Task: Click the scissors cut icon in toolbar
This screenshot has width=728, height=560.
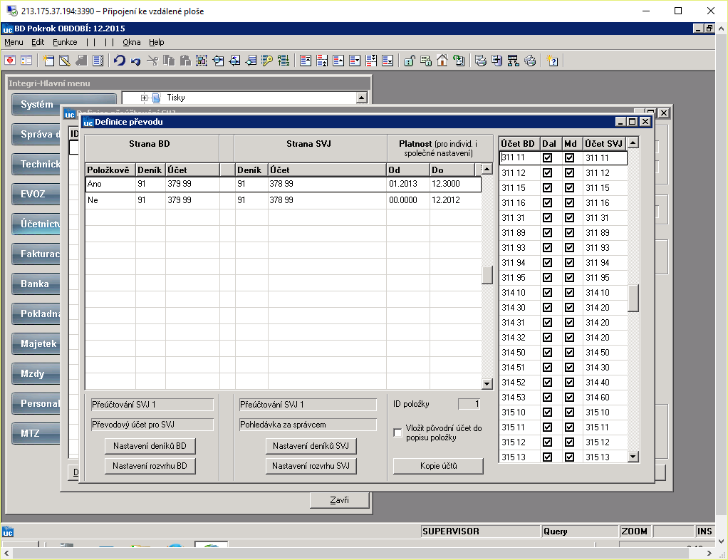Action: coord(152,61)
